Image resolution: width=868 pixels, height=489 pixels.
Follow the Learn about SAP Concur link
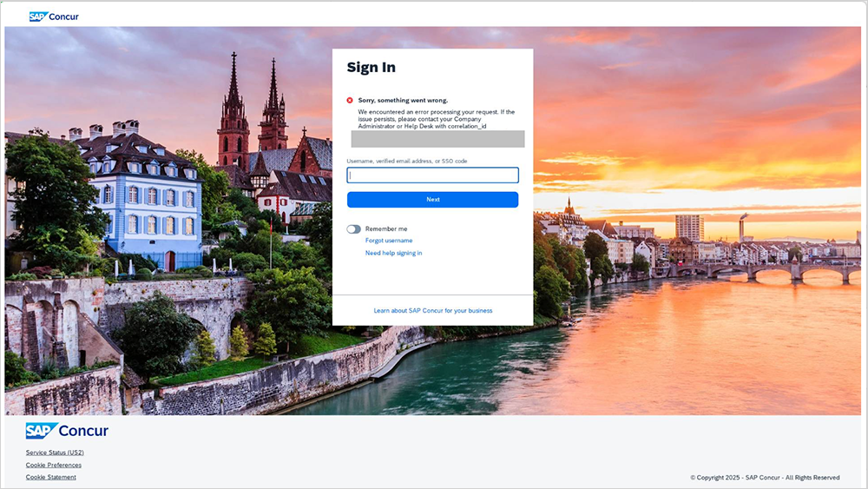coord(432,310)
